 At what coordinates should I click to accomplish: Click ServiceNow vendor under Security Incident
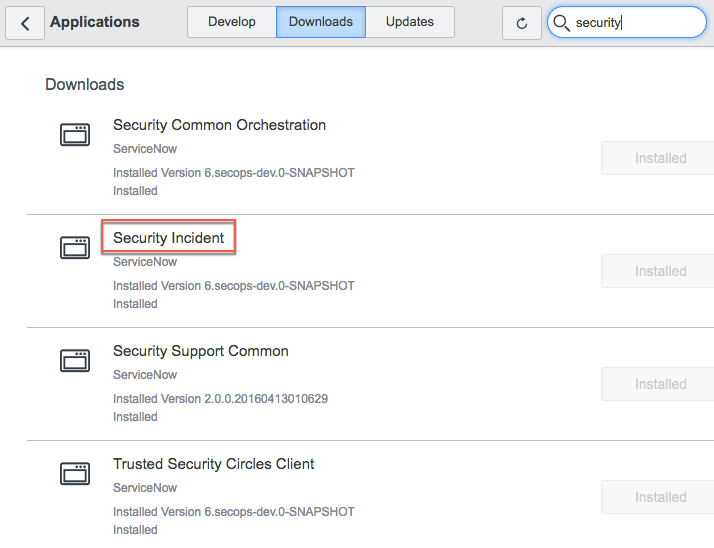(x=145, y=262)
